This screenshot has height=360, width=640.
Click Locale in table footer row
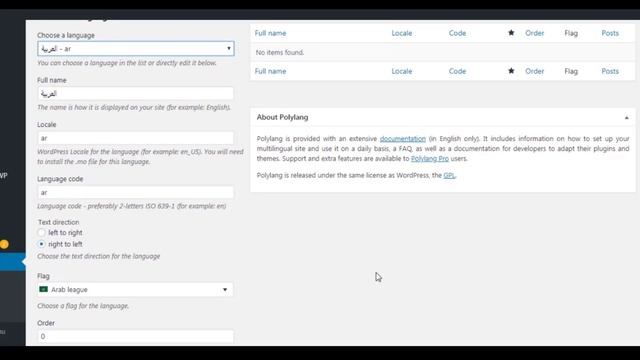402,71
